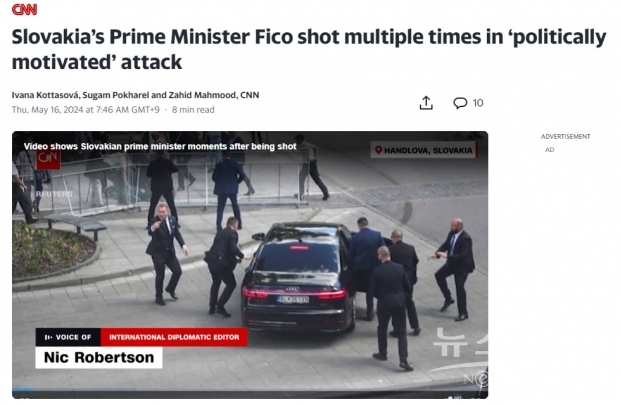
Task: Click the Nic Robertson name banner
Action: point(99,357)
